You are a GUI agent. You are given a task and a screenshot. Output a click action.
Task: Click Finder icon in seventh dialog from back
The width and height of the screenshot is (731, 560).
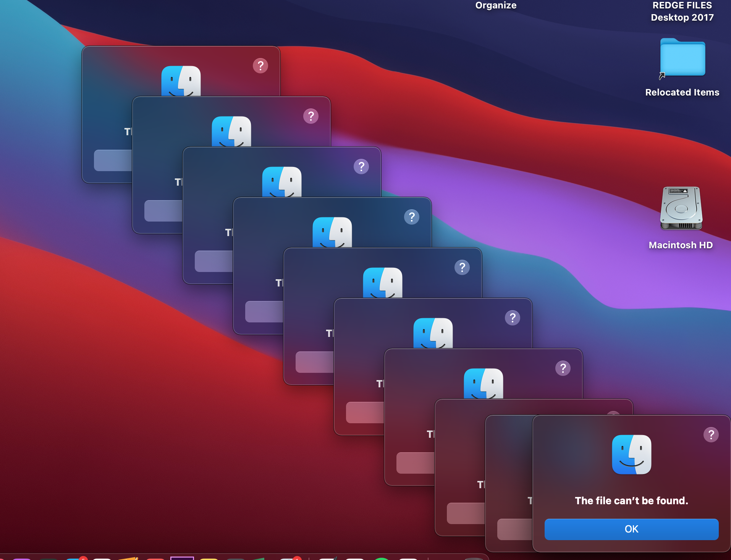pos(484,384)
